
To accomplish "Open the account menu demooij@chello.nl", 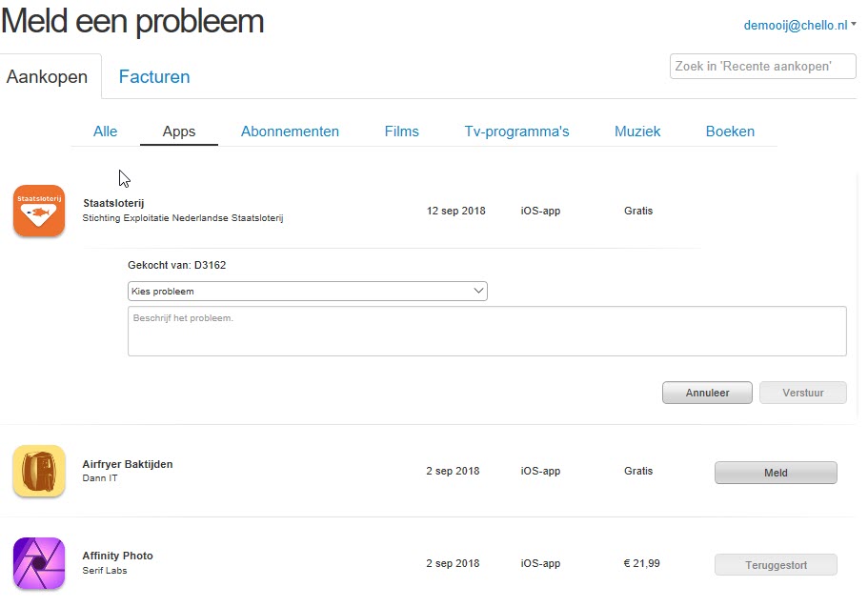I will click(799, 26).
